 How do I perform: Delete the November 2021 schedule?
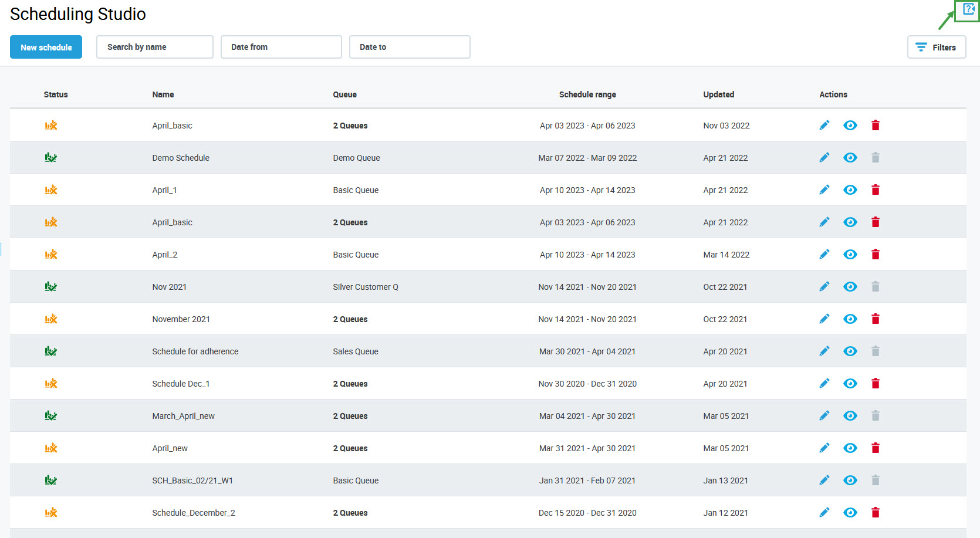pyautogui.click(x=875, y=319)
